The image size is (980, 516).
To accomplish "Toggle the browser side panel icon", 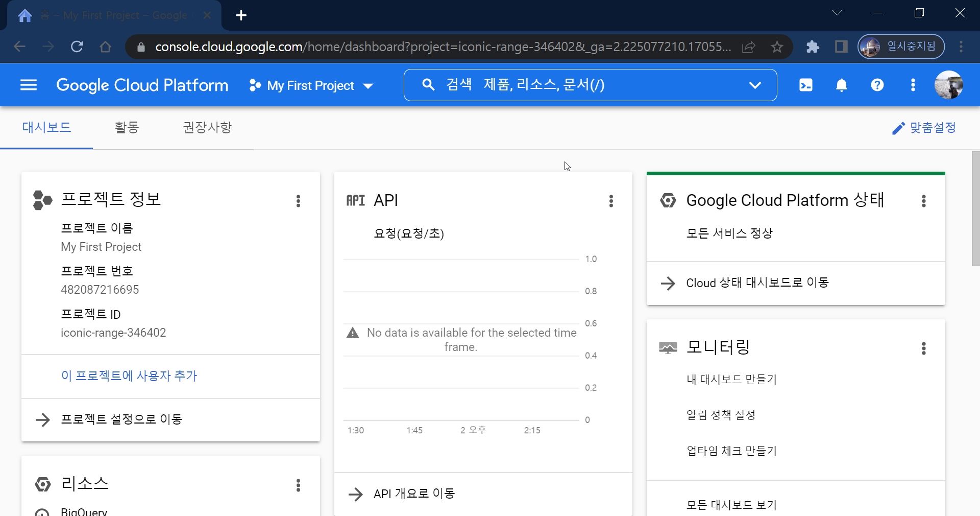I will (x=841, y=47).
